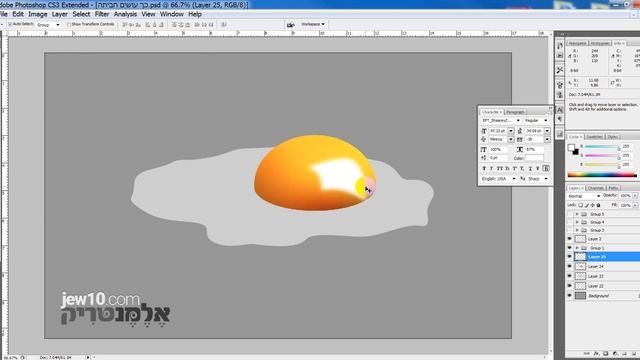This screenshot has width=640, height=360.
Task: Click the horizontal scale field
Action: click(x=534, y=149)
